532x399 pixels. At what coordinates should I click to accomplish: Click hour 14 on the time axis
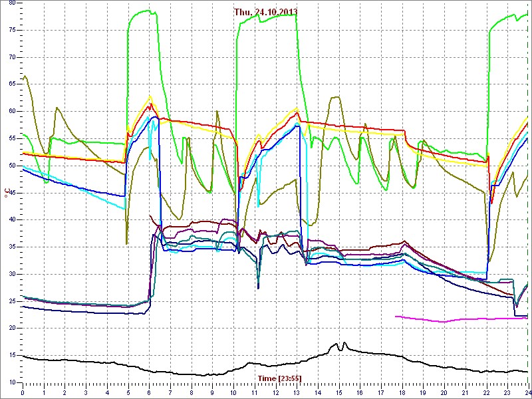coord(318,392)
